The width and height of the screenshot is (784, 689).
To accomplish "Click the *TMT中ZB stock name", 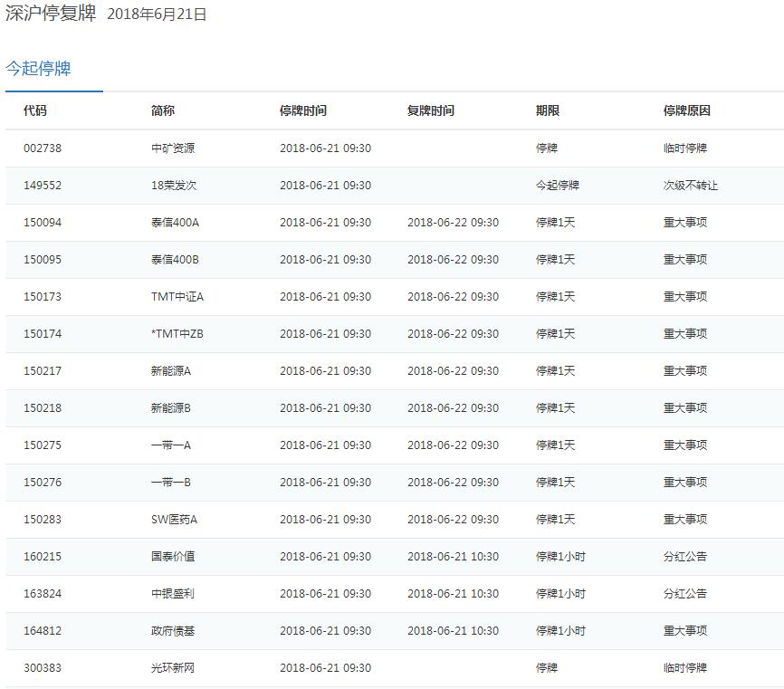I will (177, 334).
